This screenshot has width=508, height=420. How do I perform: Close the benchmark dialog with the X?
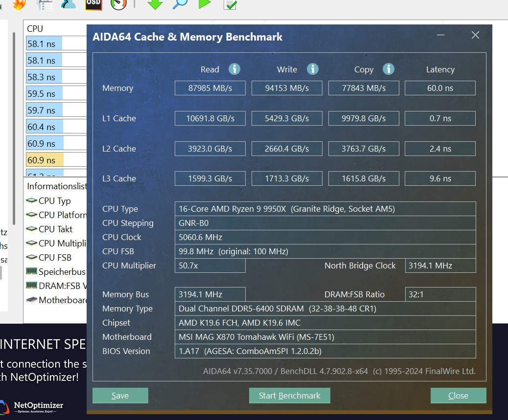(475, 35)
